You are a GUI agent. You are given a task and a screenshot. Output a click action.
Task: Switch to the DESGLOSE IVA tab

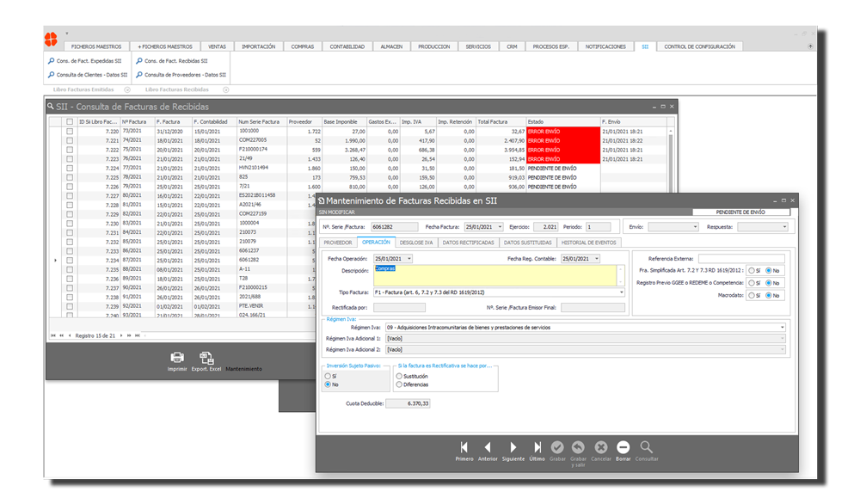(416, 243)
